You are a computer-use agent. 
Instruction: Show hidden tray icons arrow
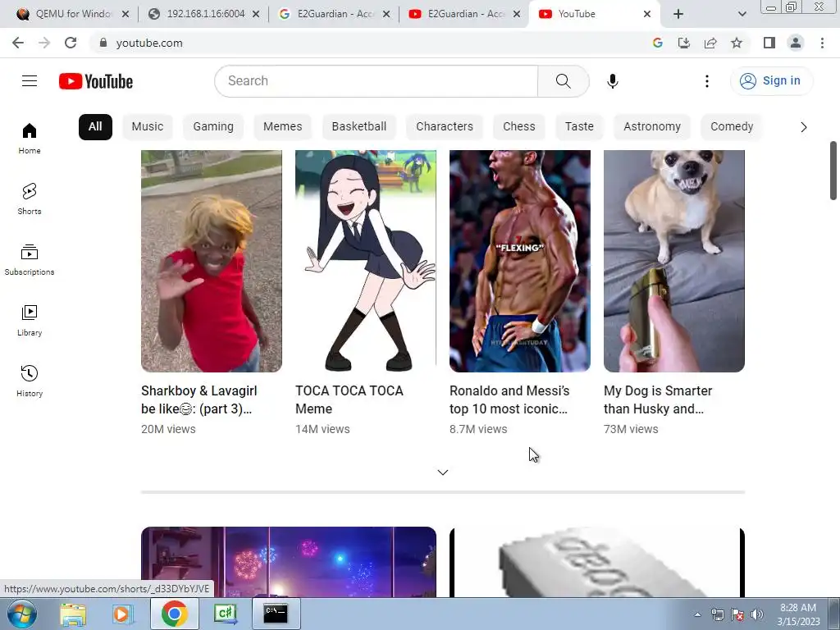(697, 615)
